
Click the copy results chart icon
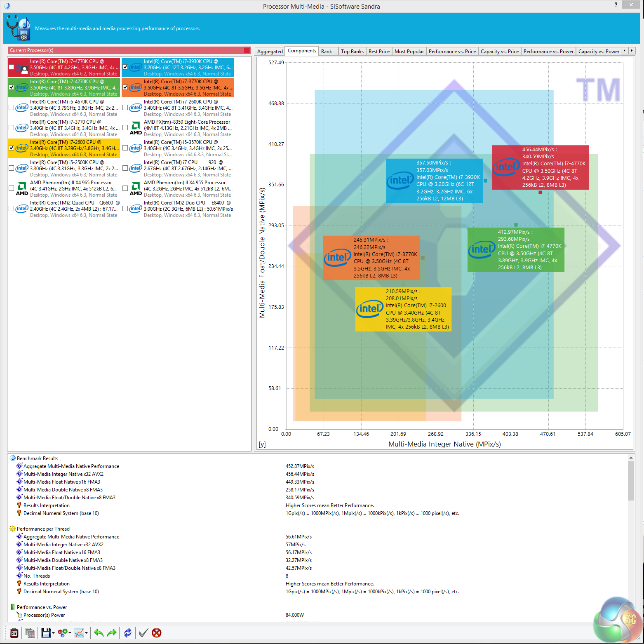point(30,632)
